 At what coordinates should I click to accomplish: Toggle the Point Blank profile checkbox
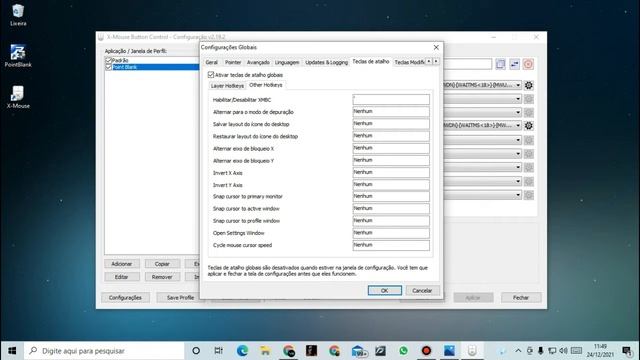click(x=109, y=67)
